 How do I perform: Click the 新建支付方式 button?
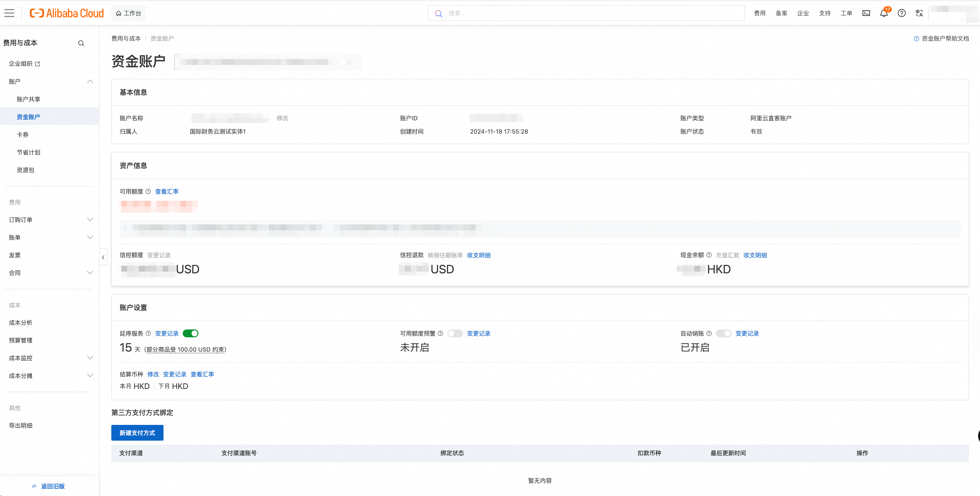(x=137, y=433)
